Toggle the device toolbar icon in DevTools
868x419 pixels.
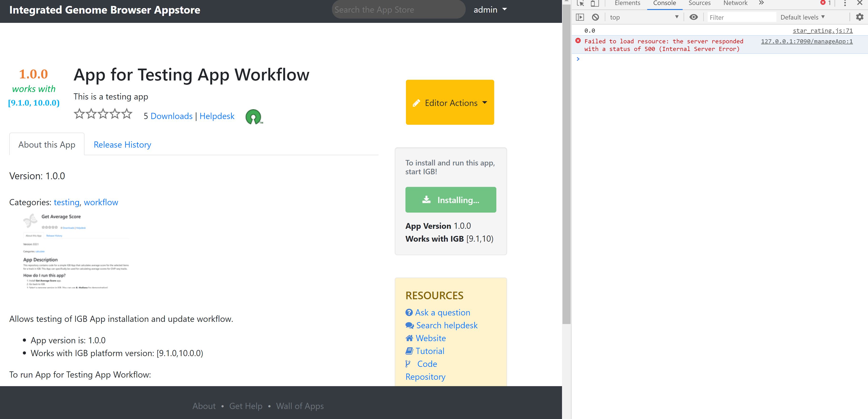pos(595,3)
